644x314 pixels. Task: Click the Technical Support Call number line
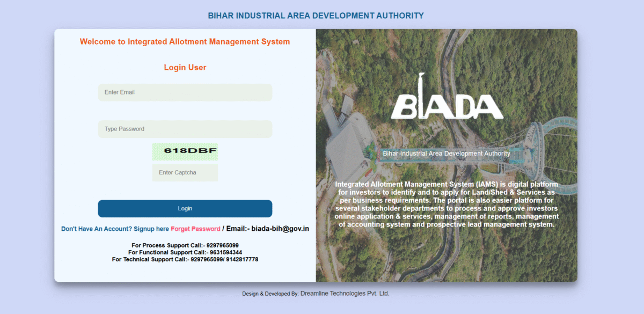pos(185,259)
